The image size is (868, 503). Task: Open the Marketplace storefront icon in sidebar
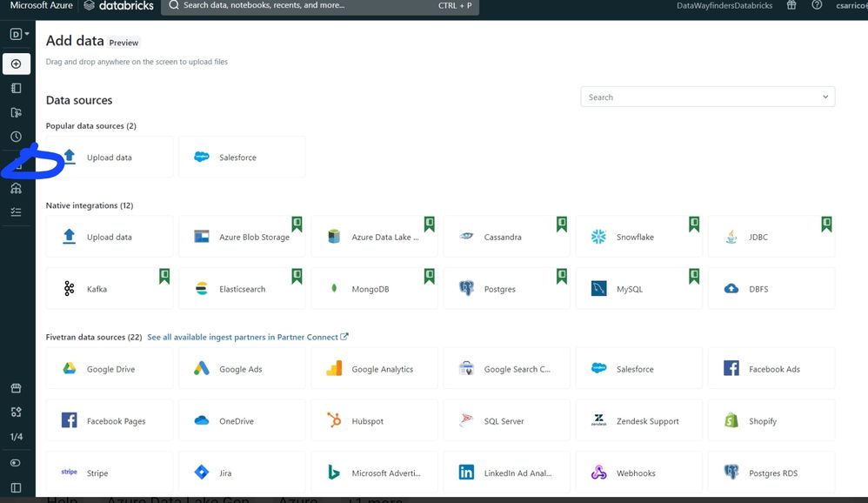click(16, 388)
